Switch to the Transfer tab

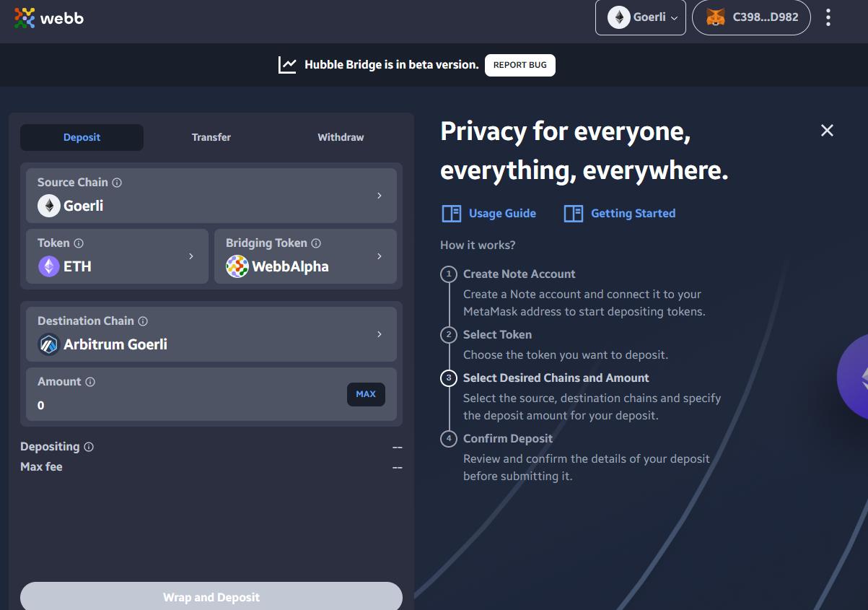click(x=211, y=137)
